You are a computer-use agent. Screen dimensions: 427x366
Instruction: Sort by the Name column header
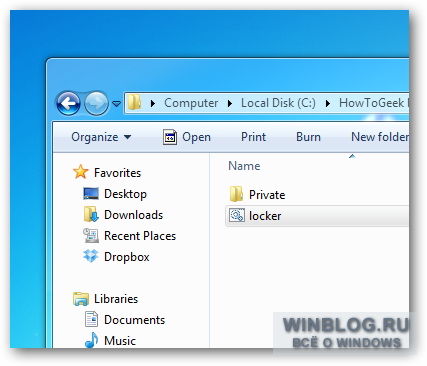244,166
